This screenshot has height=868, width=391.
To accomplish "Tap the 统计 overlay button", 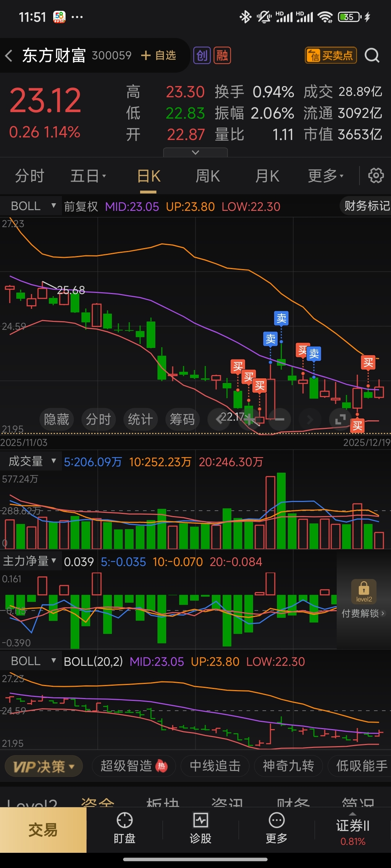I will 140,420.
